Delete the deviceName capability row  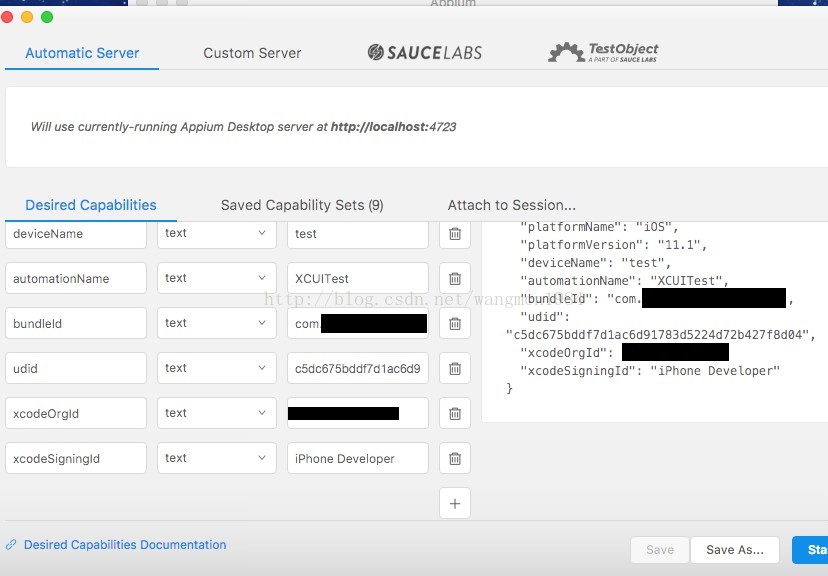point(455,233)
